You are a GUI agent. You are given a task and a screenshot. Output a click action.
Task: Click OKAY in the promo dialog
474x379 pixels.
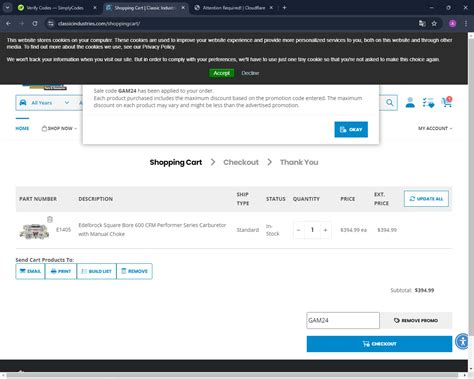(x=351, y=129)
